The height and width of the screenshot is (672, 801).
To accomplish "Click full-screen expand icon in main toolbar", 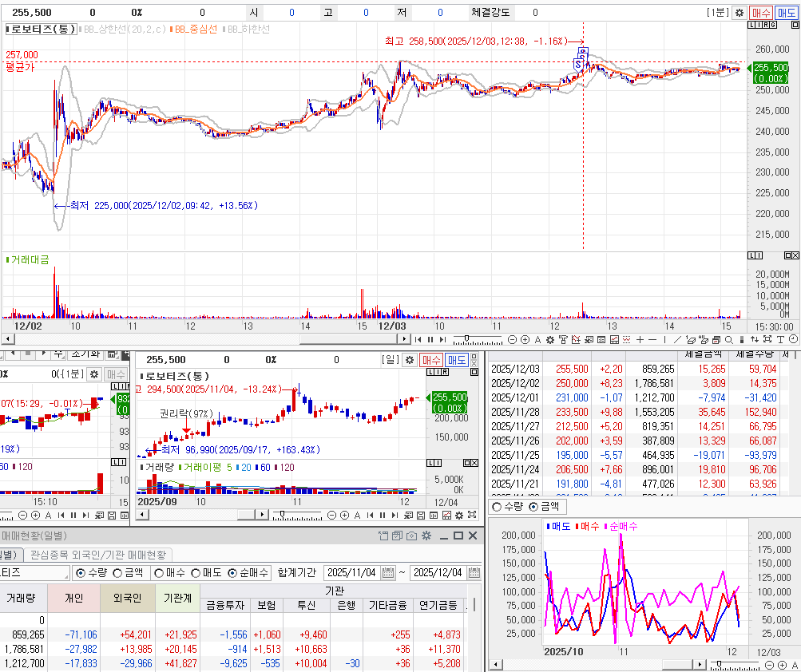I will pos(767,339).
